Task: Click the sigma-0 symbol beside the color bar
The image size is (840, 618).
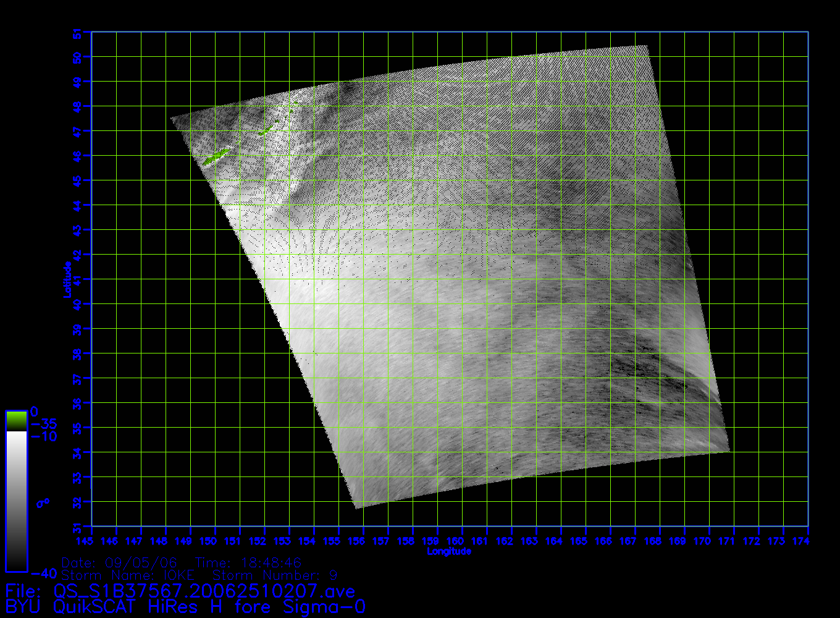Action: [43, 502]
